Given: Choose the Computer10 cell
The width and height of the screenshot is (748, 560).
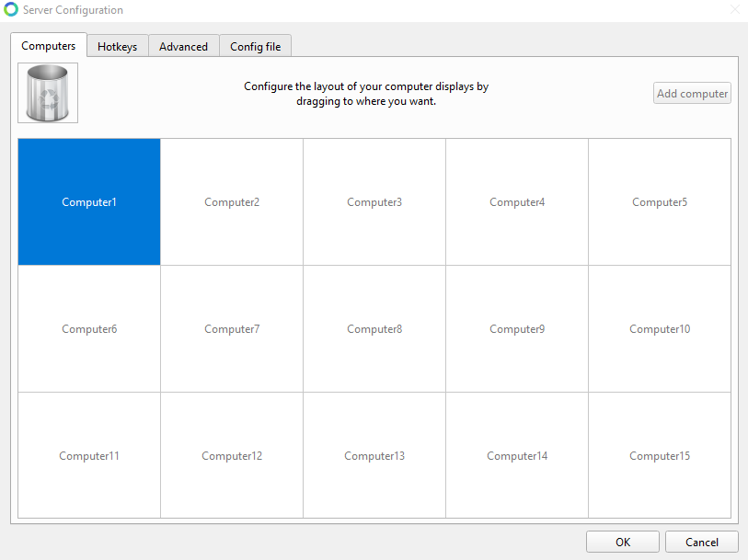Looking at the screenshot, I should [x=660, y=329].
